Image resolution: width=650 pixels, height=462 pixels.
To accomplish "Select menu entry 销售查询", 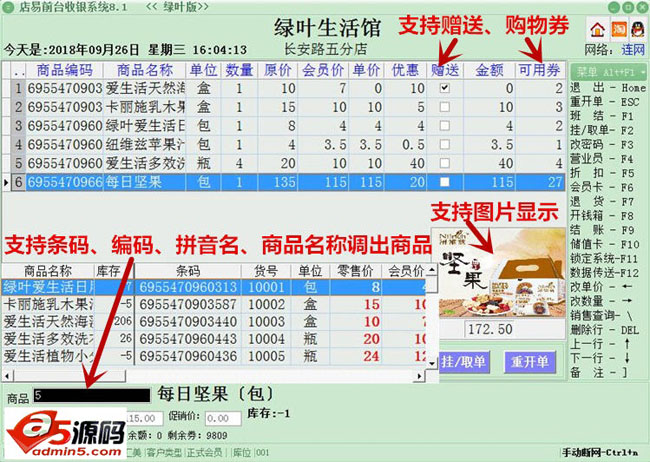I will click(601, 316).
